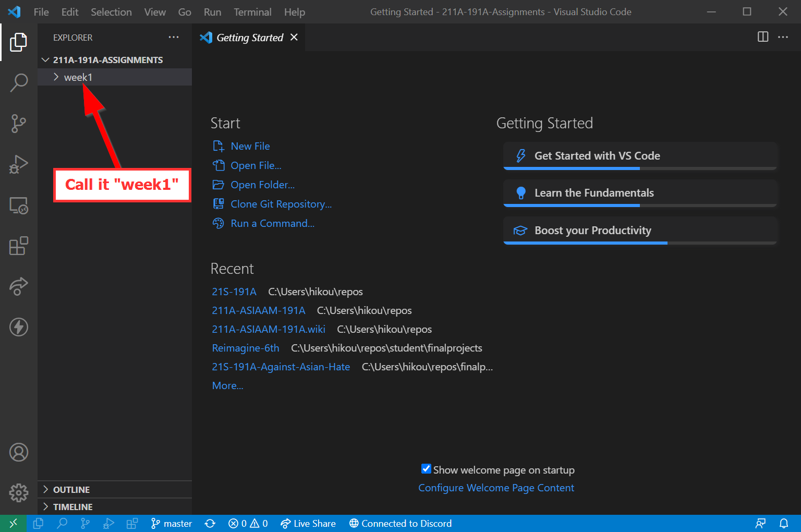This screenshot has width=801, height=532.
Task: Click the split editor icon
Action: point(762,37)
